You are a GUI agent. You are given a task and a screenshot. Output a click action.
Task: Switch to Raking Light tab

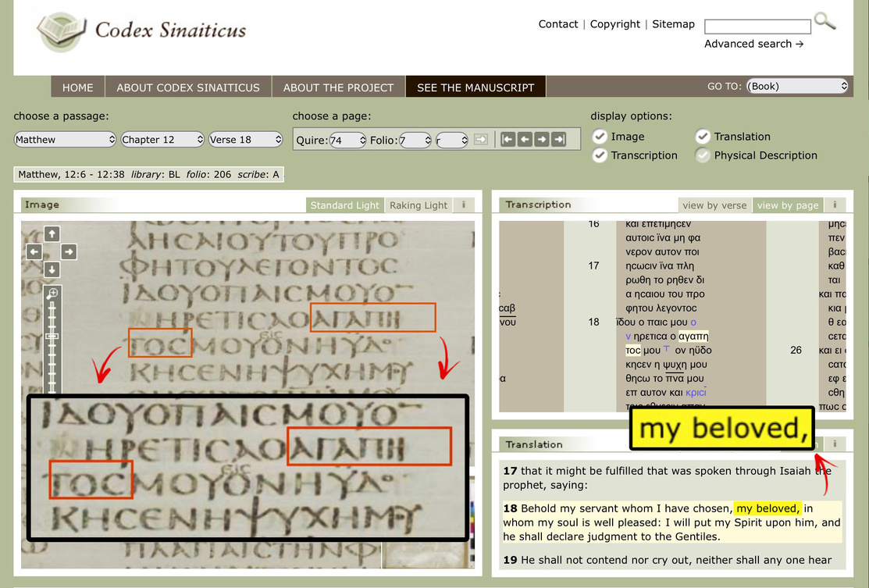[x=418, y=205]
